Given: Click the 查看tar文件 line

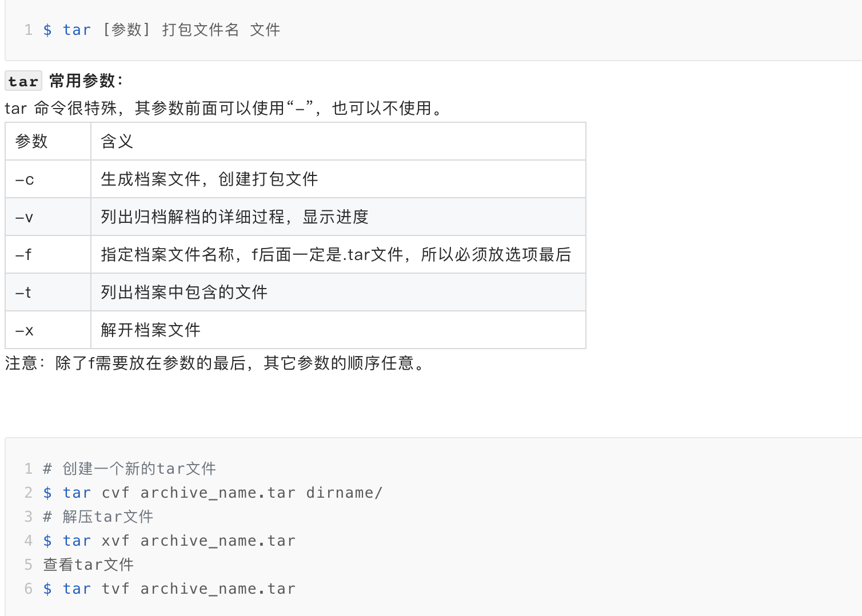Looking at the screenshot, I should pos(89,565).
